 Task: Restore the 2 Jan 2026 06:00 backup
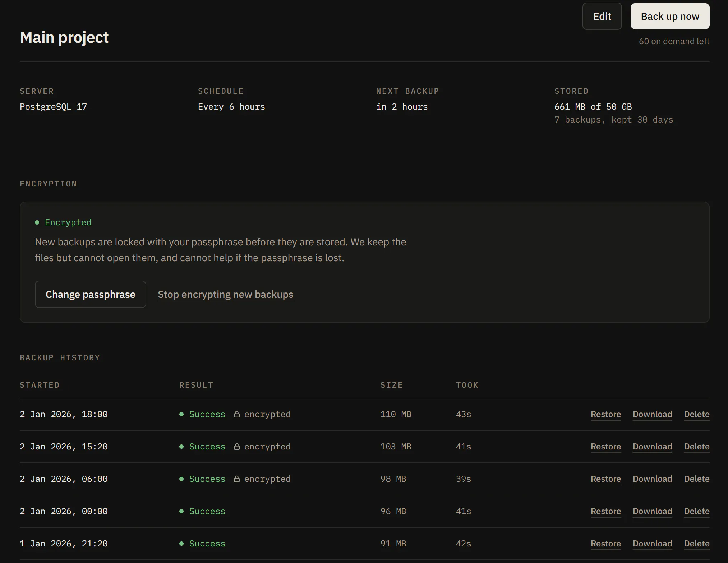click(x=606, y=479)
